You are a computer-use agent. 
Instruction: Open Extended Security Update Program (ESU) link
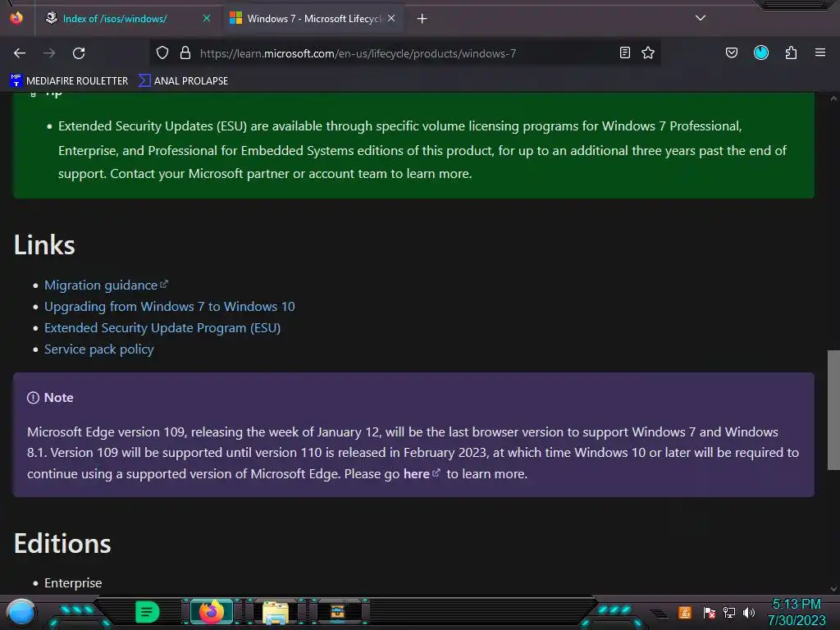click(162, 328)
